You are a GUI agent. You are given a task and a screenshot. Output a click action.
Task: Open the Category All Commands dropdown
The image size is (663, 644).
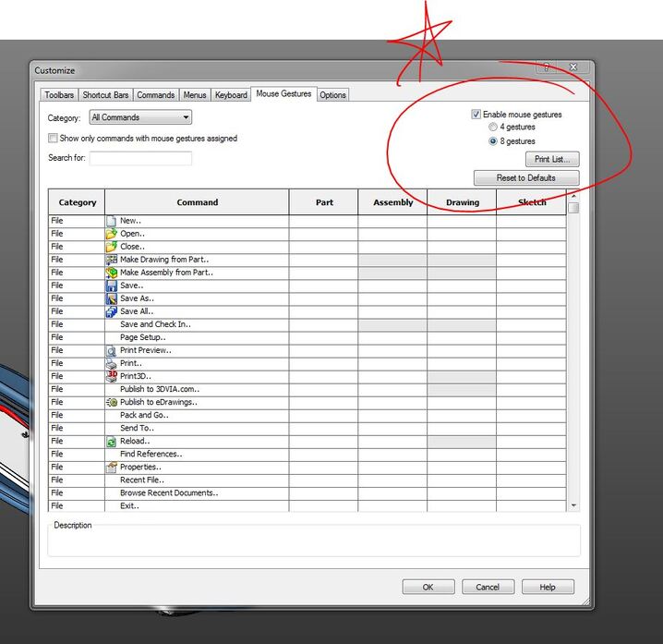point(140,117)
